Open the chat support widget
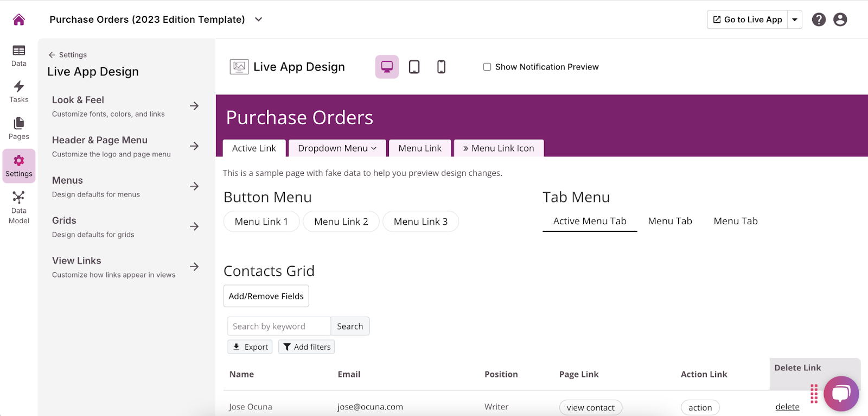The height and width of the screenshot is (416, 868). [x=841, y=394]
